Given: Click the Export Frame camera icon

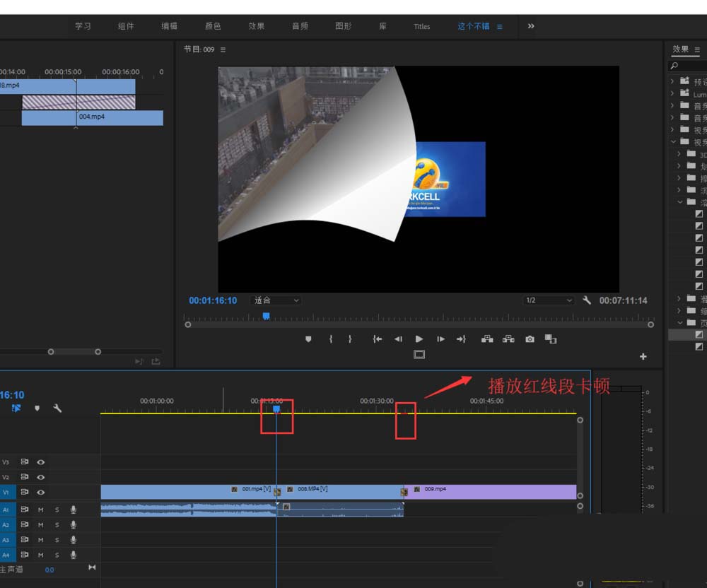Looking at the screenshot, I should point(530,339).
